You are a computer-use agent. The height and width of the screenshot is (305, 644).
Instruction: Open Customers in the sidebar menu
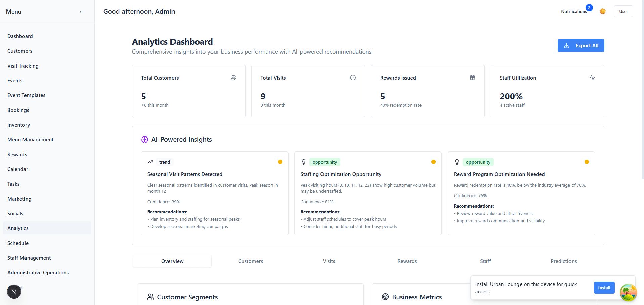47,51
